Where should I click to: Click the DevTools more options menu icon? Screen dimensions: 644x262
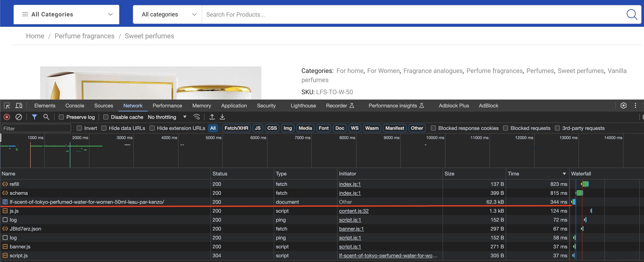point(635,106)
